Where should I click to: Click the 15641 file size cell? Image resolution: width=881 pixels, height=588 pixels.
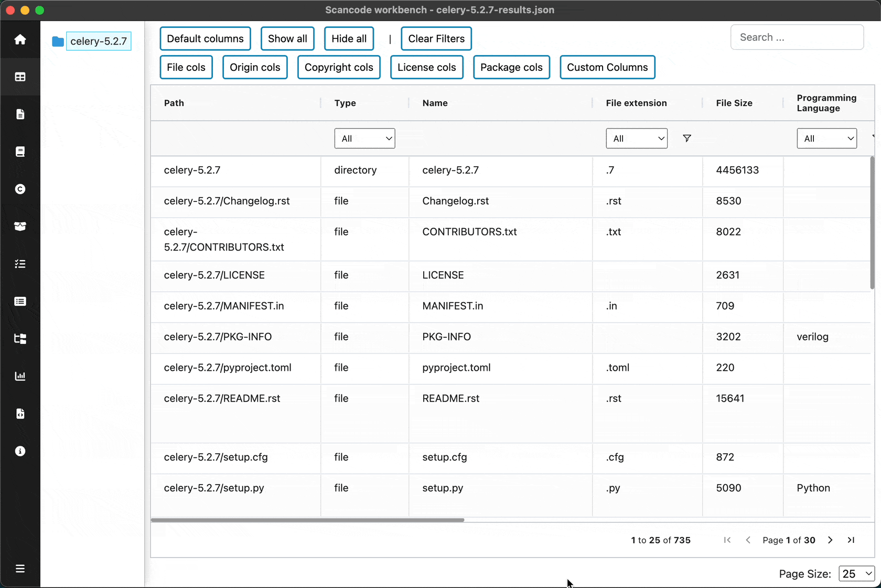743,414
